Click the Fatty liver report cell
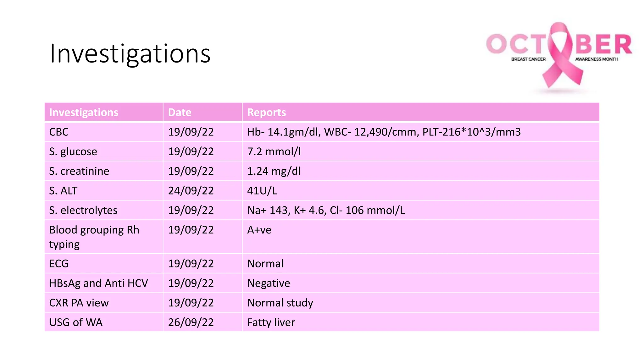The width and height of the screenshot is (644, 362). pos(421,322)
